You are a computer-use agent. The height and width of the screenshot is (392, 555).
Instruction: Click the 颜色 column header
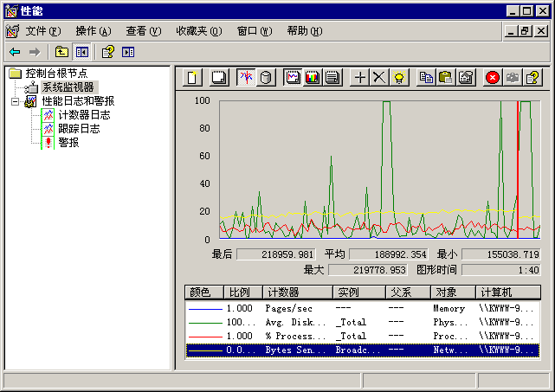click(203, 292)
